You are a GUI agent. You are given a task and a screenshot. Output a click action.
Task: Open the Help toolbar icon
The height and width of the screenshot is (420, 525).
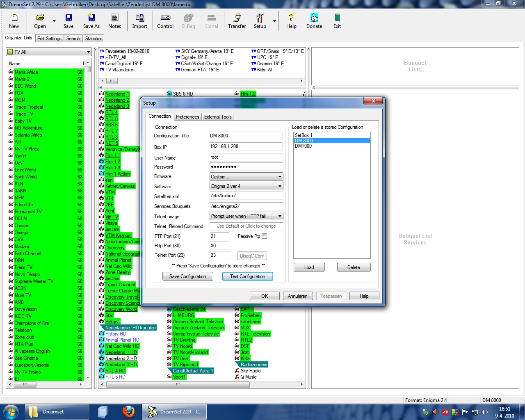[x=291, y=21]
